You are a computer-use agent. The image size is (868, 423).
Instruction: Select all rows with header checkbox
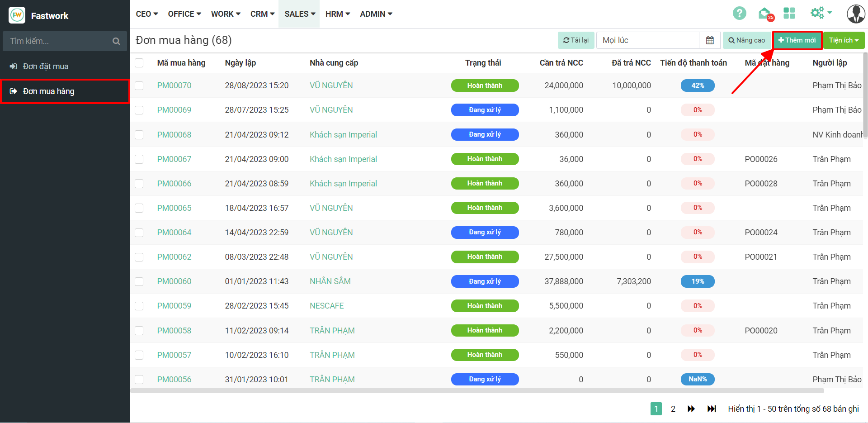(139, 63)
